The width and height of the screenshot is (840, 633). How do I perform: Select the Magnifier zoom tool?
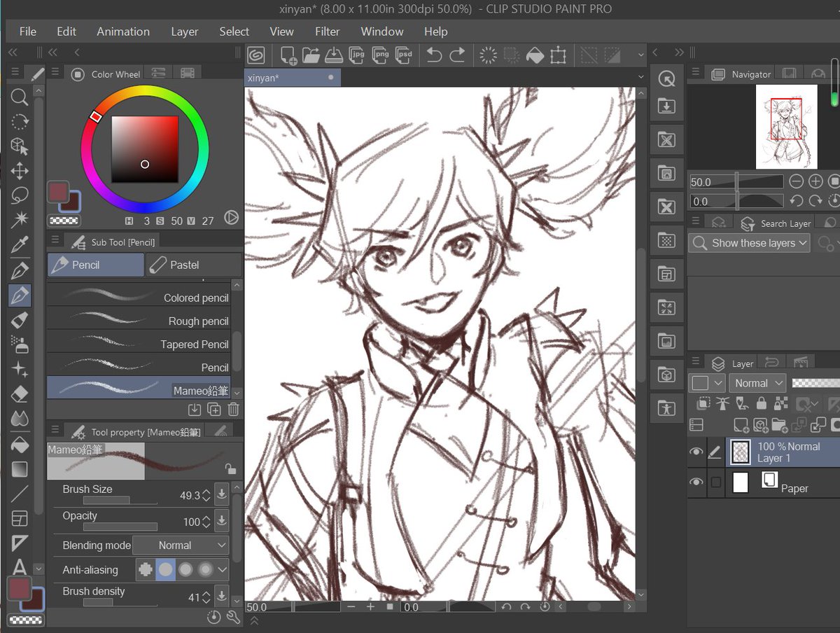coord(20,97)
